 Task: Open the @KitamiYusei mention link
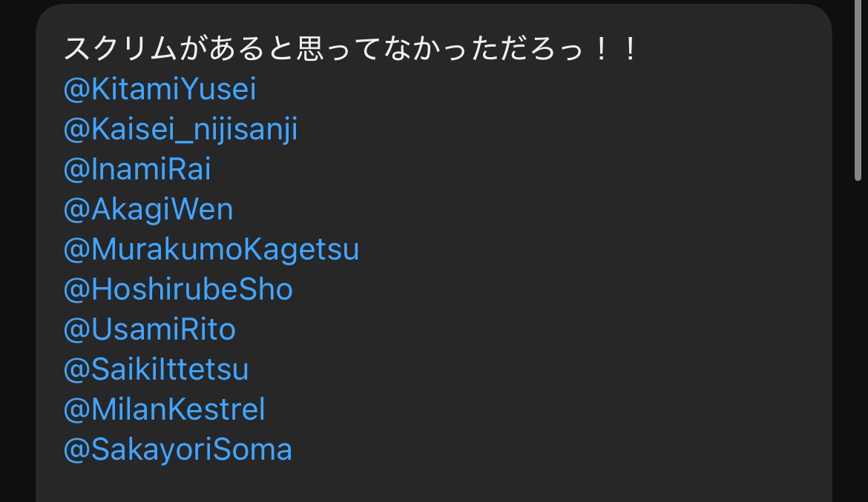pyautogui.click(x=160, y=89)
